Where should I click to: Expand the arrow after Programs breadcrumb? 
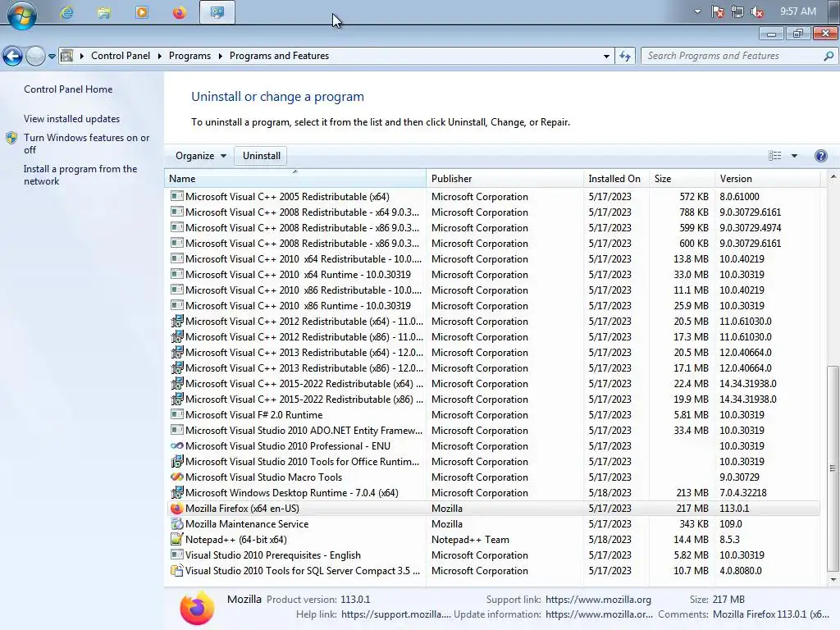coord(220,56)
